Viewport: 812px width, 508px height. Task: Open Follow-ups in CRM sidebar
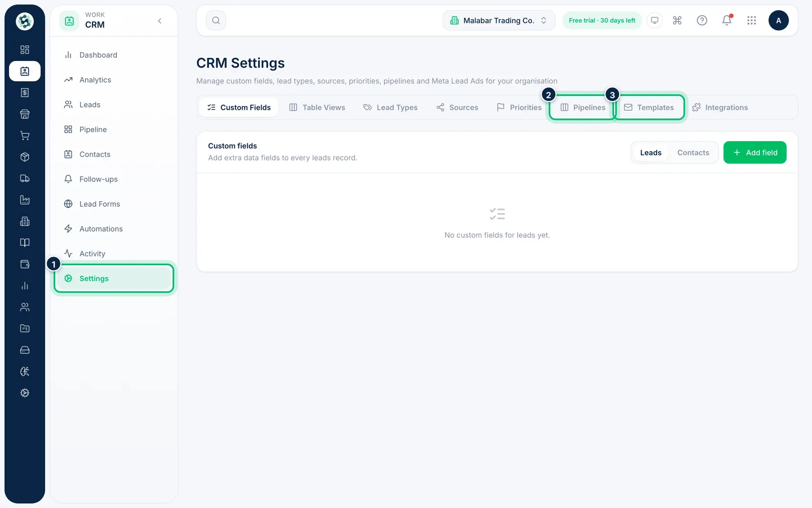coord(114,179)
